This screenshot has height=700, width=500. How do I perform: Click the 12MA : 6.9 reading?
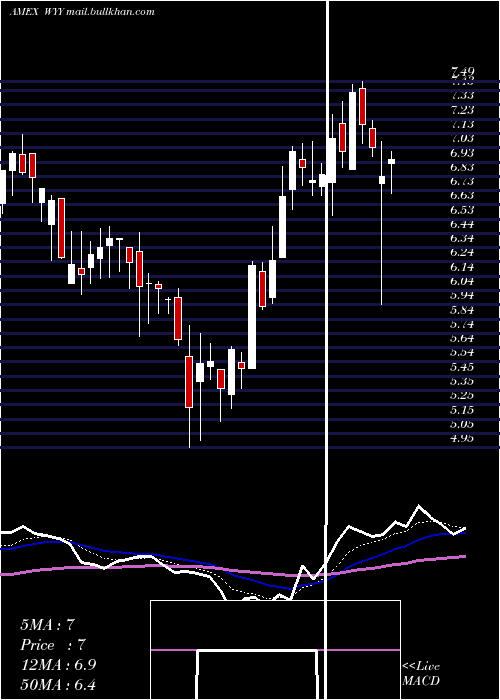[58, 665]
